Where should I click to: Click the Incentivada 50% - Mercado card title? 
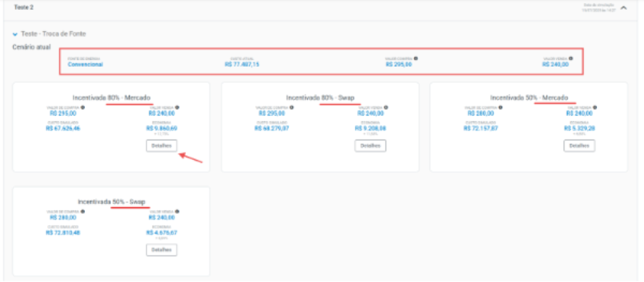pos(529,98)
